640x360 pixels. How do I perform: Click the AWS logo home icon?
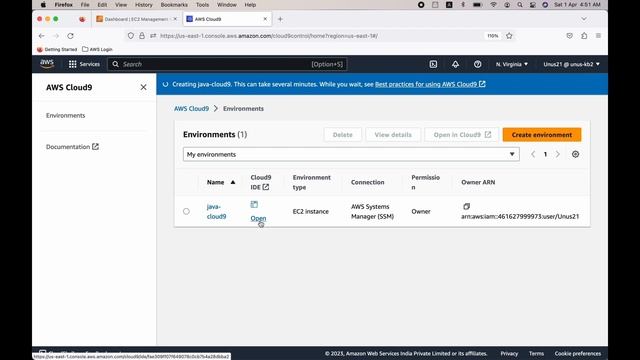tap(47, 64)
